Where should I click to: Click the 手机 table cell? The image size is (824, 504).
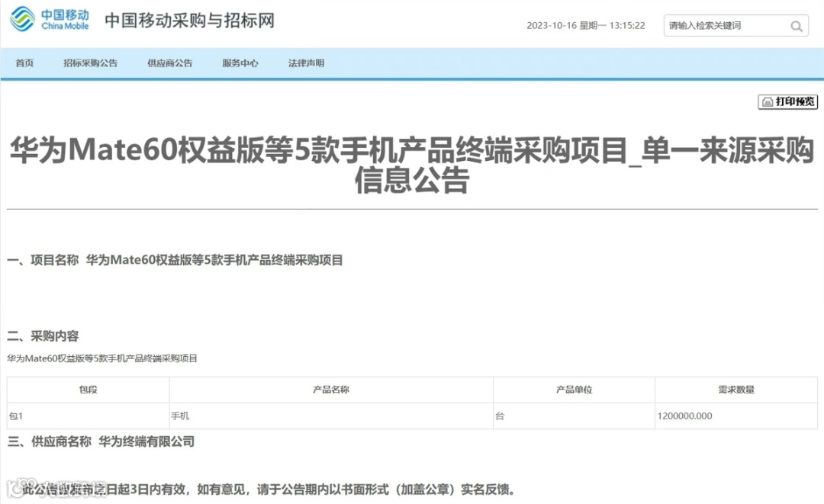tap(331, 416)
